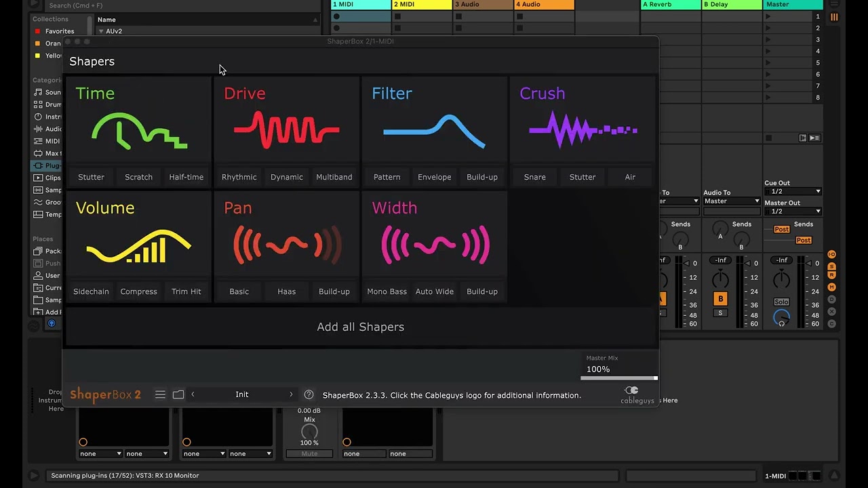The height and width of the screenshot is (488, 868).
Task: Solo the B Delay return track
Action: 720,313
